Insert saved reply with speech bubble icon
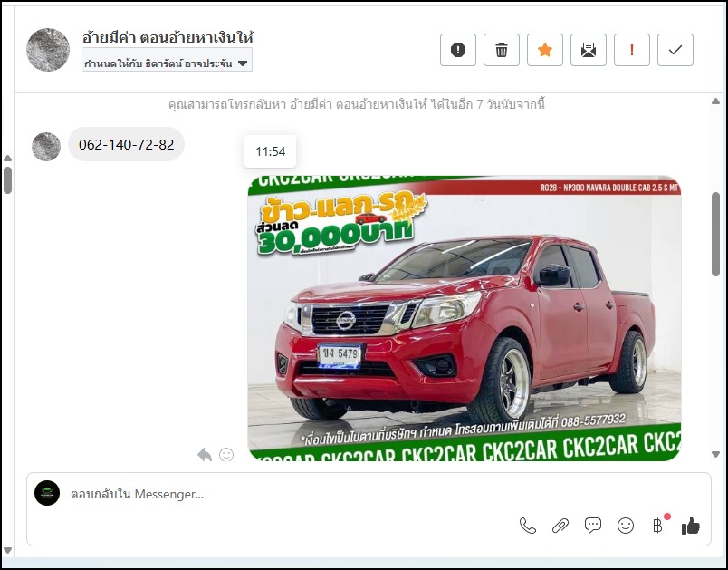This screenshot has width=728, height=570. pyautogui.click(x=593, y=526)
